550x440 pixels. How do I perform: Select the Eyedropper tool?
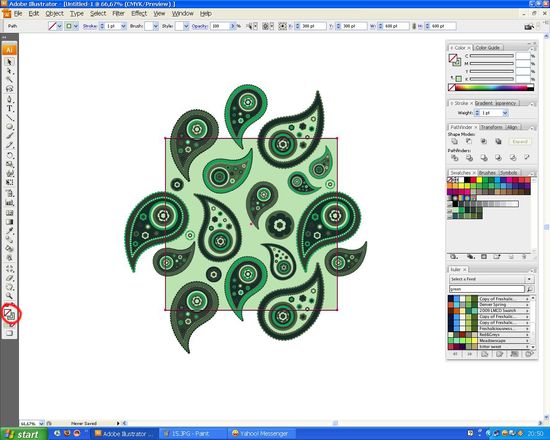tap(9, 231)
